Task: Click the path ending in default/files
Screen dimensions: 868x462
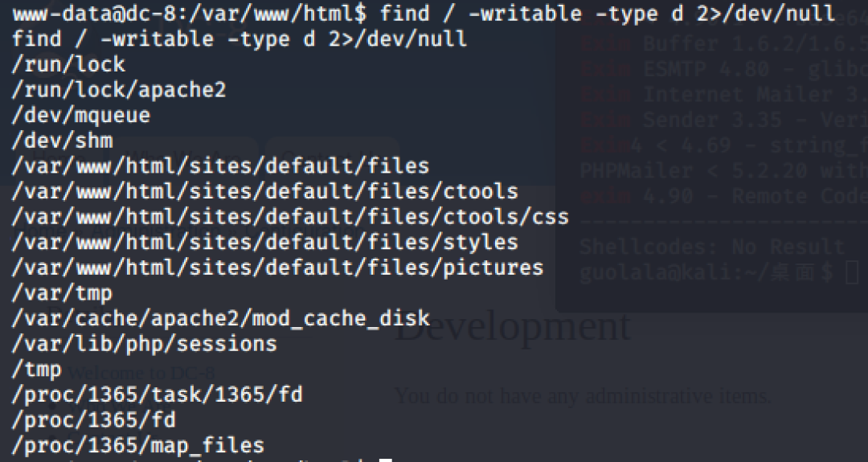Action: [220, 166]
